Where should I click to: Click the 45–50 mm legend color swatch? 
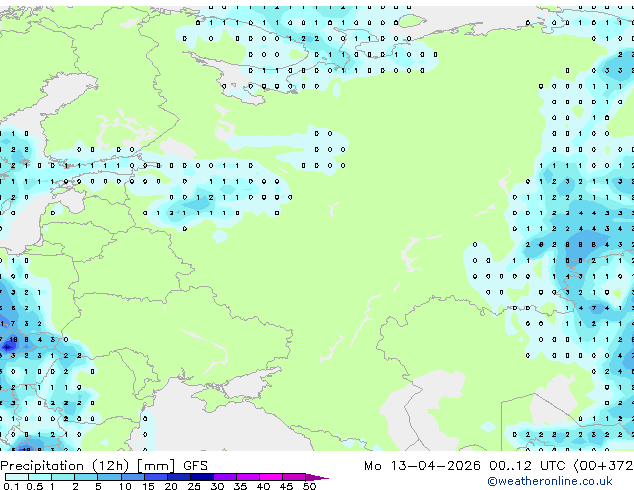coord(294,477)
